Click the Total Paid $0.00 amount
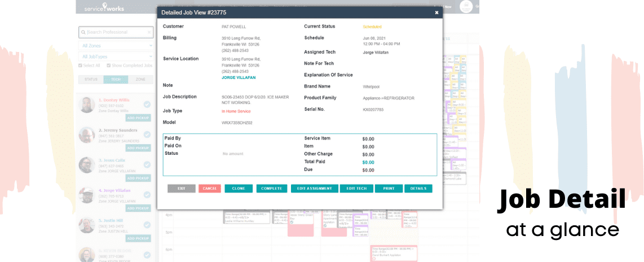This screenshot has width=644, height=262. tap(368, 163)
